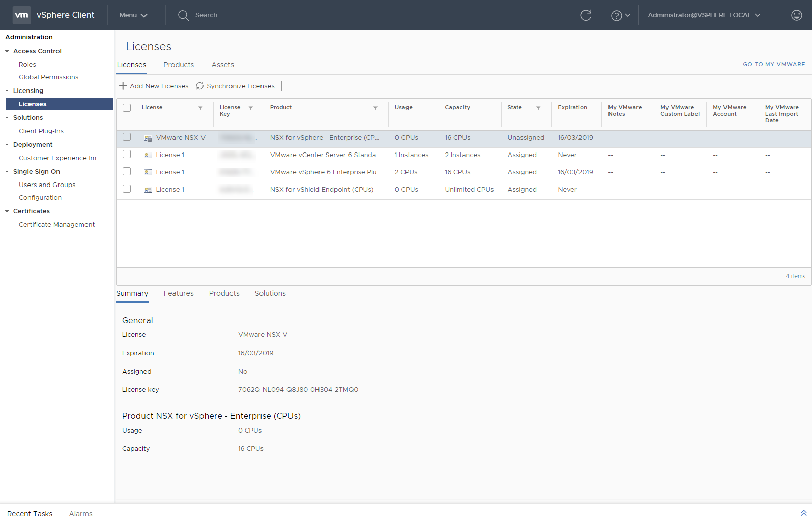Viewport: 812px width, 521px height.
Task: Expand the Recent Tasks panel arrows
Action: point(803,513)
